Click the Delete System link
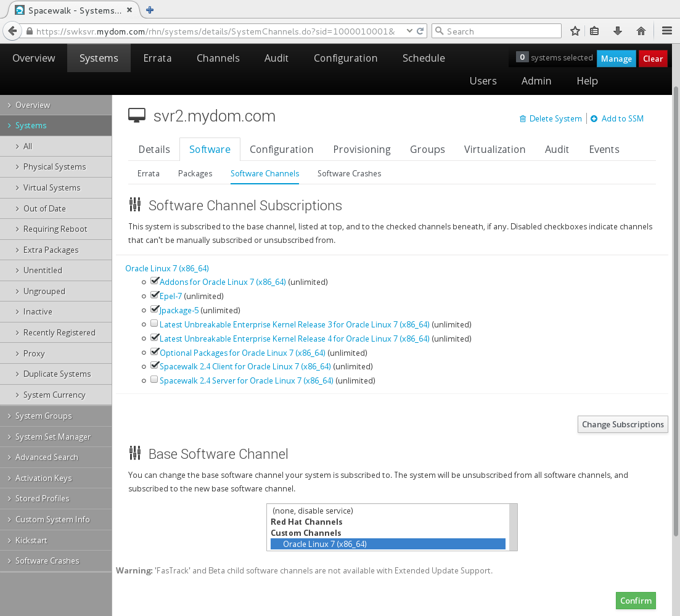Screen dimensions: 680x616 (x=555, y=118)
